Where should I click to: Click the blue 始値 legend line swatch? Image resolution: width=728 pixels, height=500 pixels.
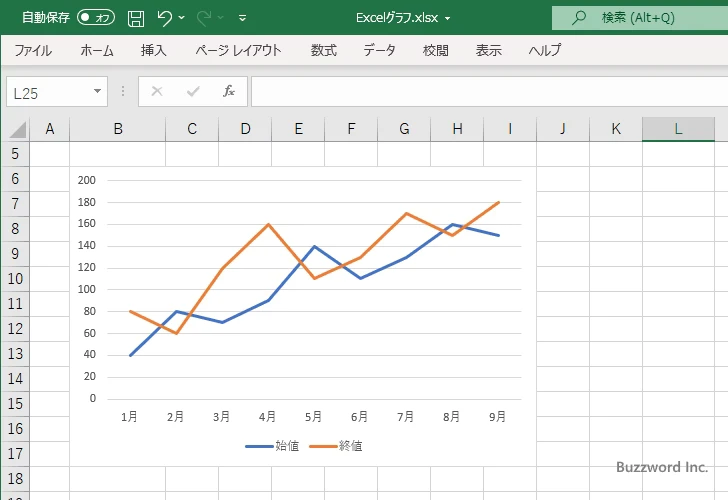259,447
